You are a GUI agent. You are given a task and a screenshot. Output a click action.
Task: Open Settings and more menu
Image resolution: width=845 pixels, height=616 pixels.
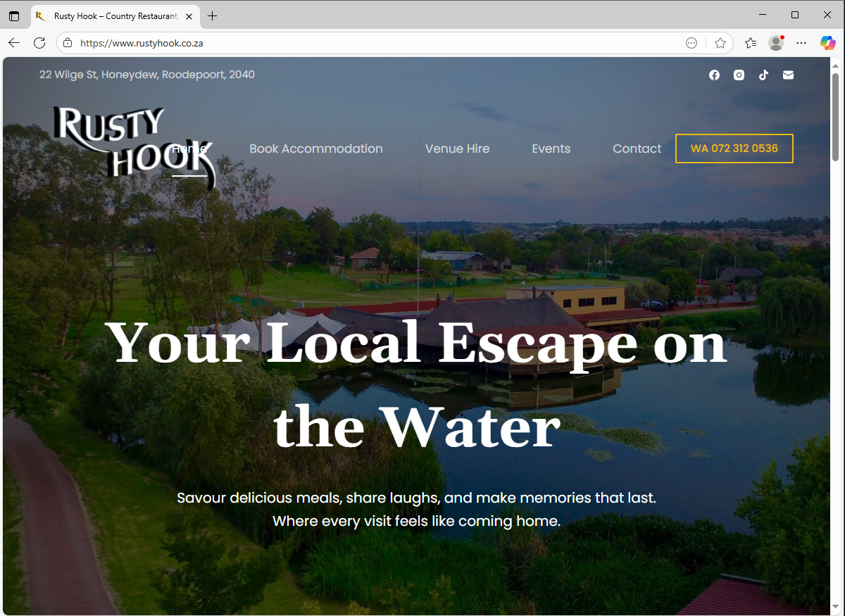point(801,43)
